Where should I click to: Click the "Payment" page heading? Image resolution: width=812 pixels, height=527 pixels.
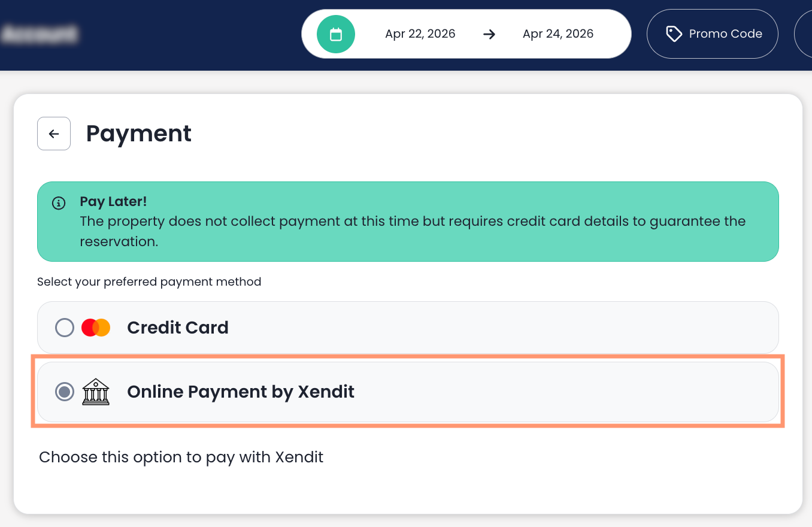(139, 134)
